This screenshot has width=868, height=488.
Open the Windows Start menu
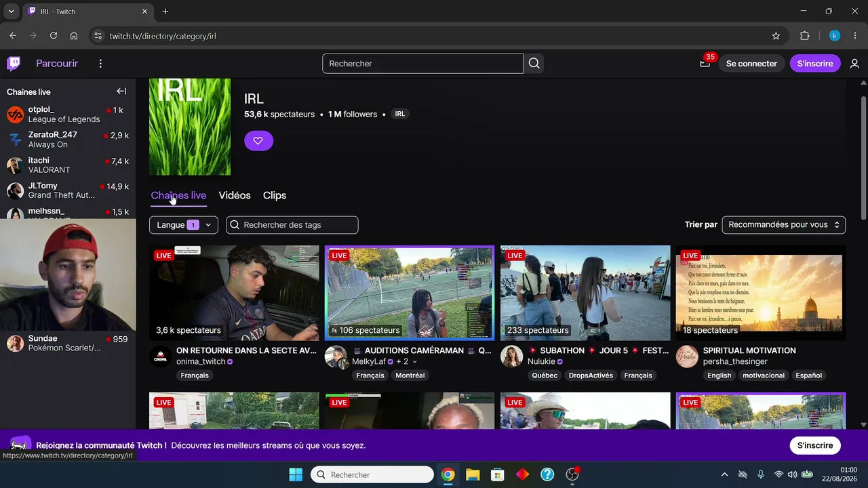pyautogui.click(x=296, y=474)
